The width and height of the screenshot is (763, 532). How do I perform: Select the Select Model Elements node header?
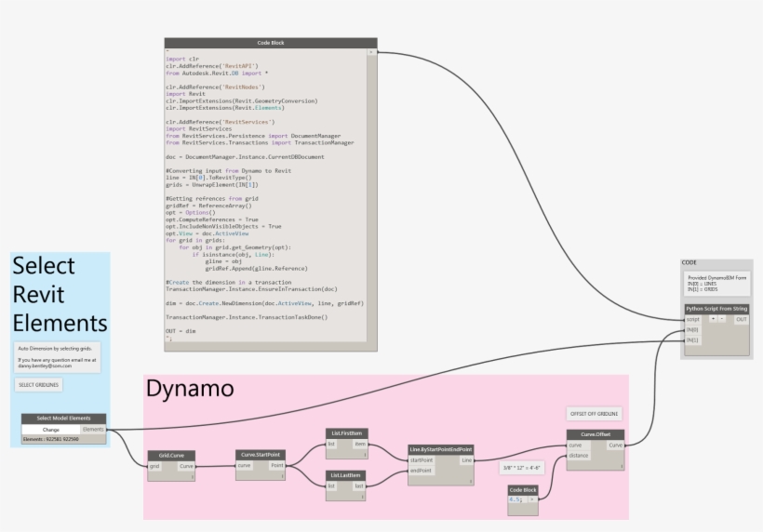tap(64, 419)
